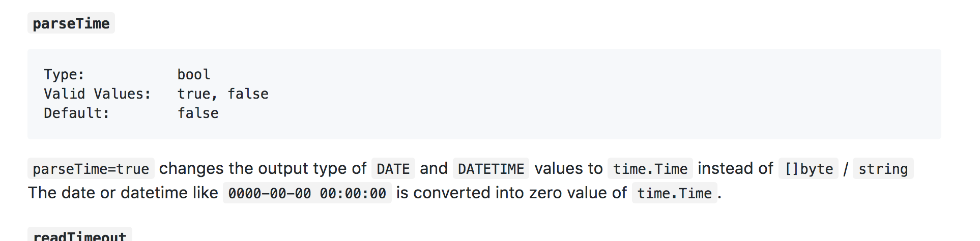Click 'false' in the Valid Values line
This screenshot has height=241, width=980.
(248, 94)
